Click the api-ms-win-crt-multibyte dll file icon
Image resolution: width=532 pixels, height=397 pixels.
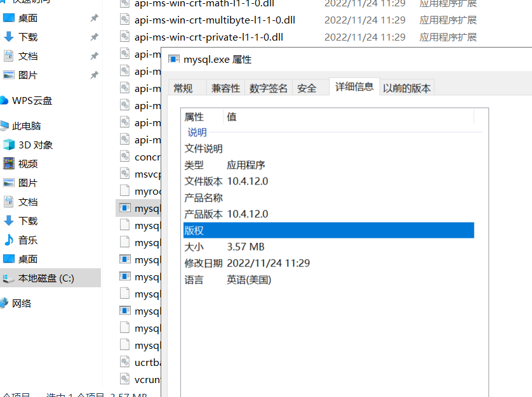[x=125, y=19]
